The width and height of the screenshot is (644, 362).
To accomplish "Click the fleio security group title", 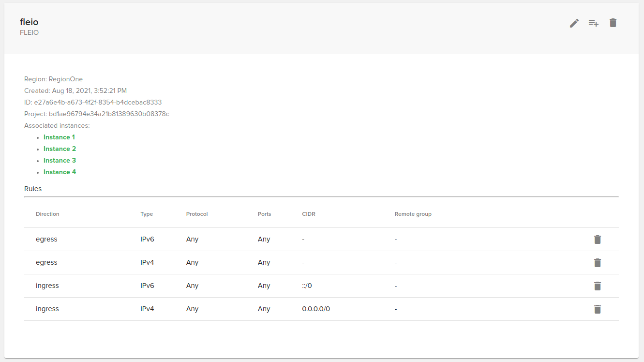I will pyautogui.click(x=29, y=22).
